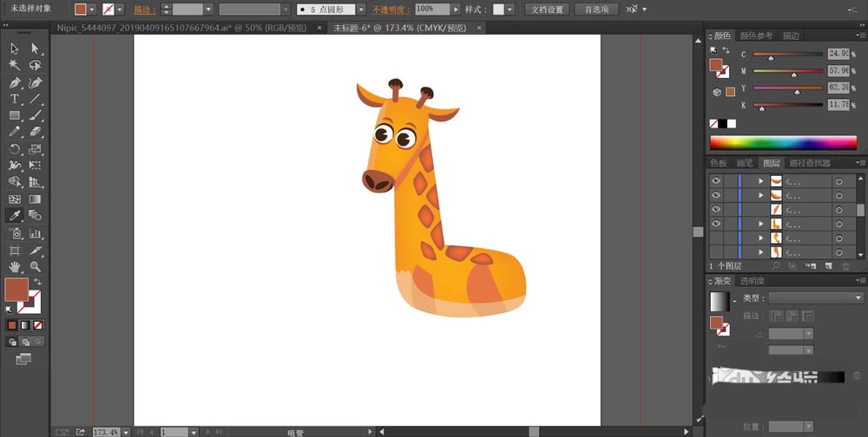Set toolbox paint mode to Color
Viewport: 868px width, 437px height.
(12, 325)
